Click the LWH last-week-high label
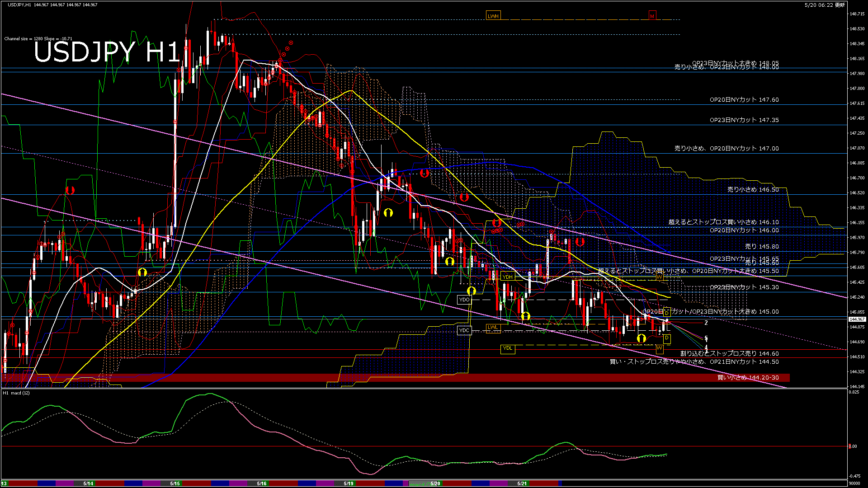Viewport: 868px width, 488px height. pos(493,16)
